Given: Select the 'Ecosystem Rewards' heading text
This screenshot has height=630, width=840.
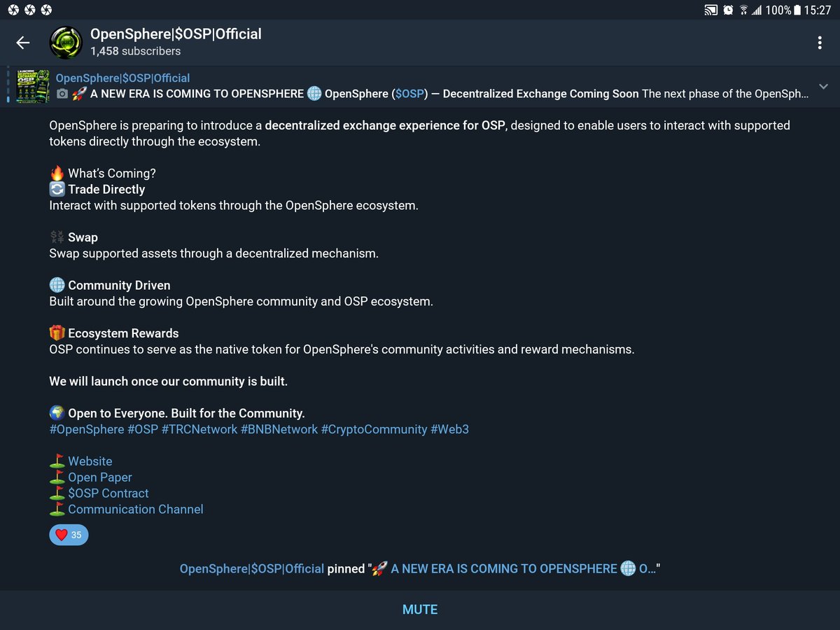Looking at the screenshot, I should (x=123, y=333).
